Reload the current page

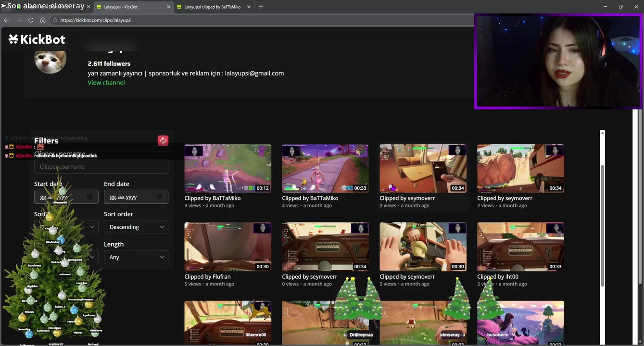click(31, 20)
